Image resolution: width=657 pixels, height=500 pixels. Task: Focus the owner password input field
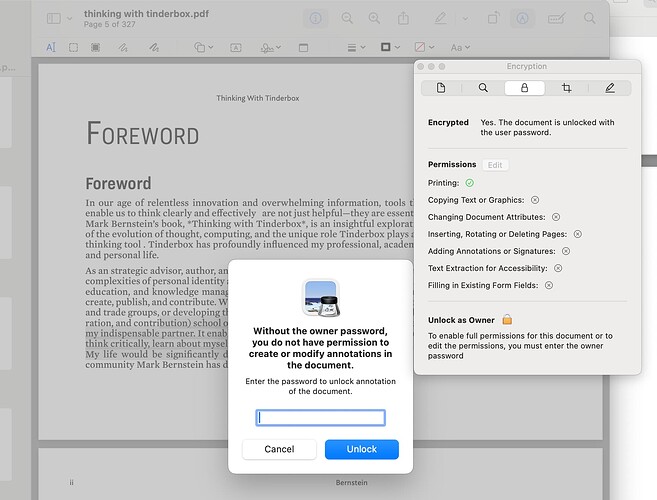pos(321,417)
